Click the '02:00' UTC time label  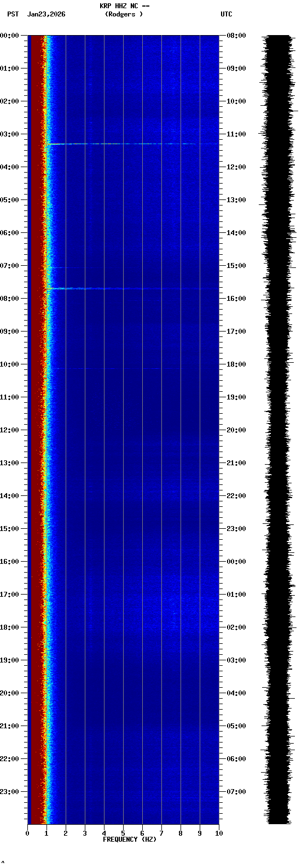click(236, 627)
